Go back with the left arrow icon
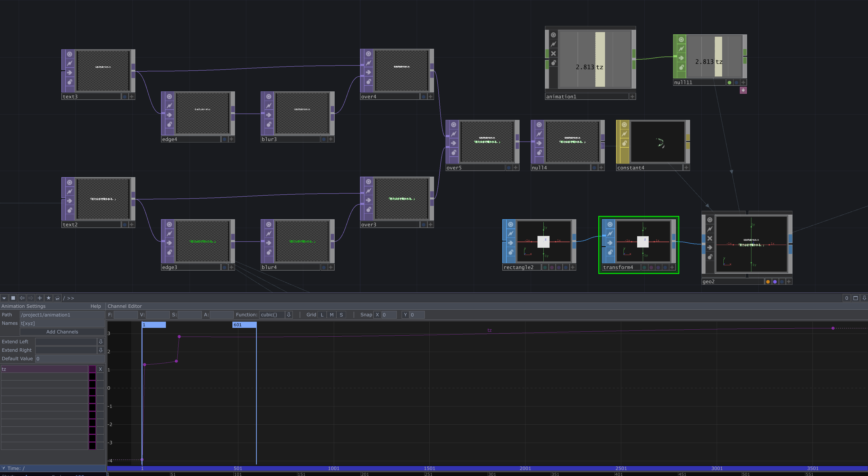 (x=22, y=298)
